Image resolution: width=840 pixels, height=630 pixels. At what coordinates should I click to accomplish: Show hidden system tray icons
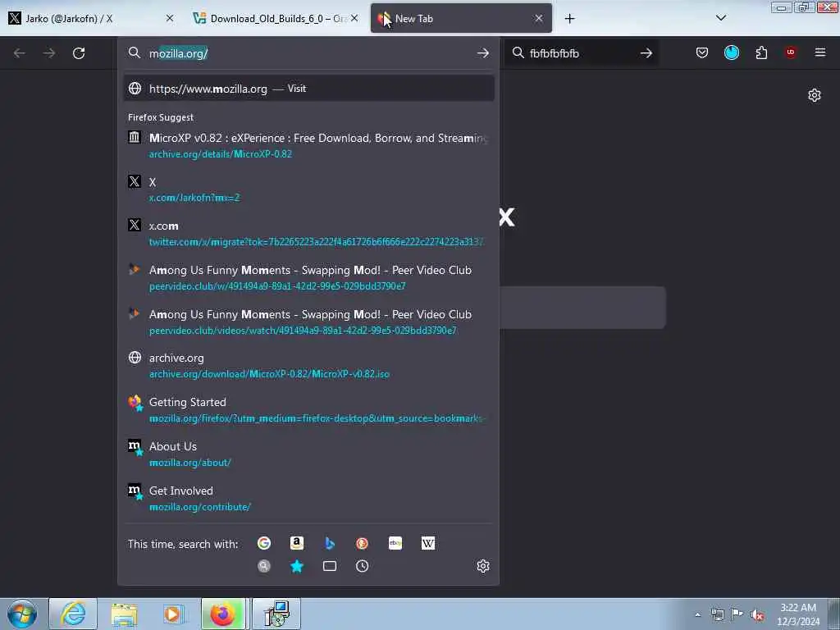pyautogui.click(x=697, y=614)
